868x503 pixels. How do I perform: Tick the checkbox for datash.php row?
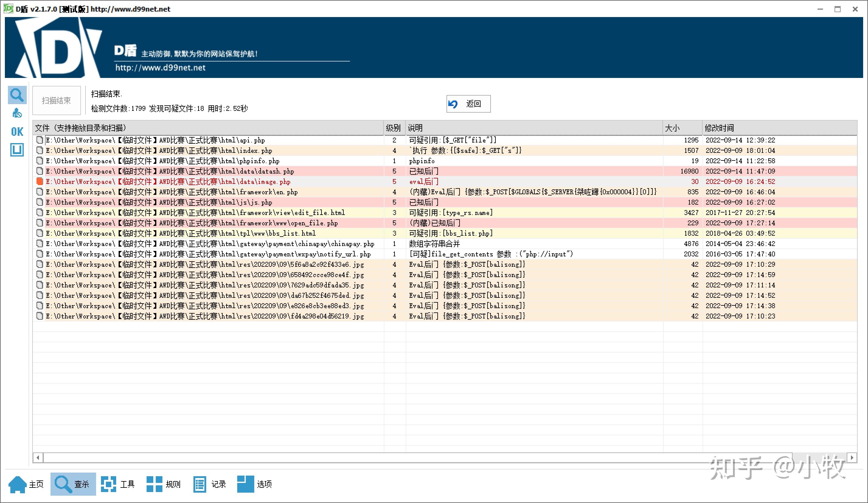pos(40,171)
